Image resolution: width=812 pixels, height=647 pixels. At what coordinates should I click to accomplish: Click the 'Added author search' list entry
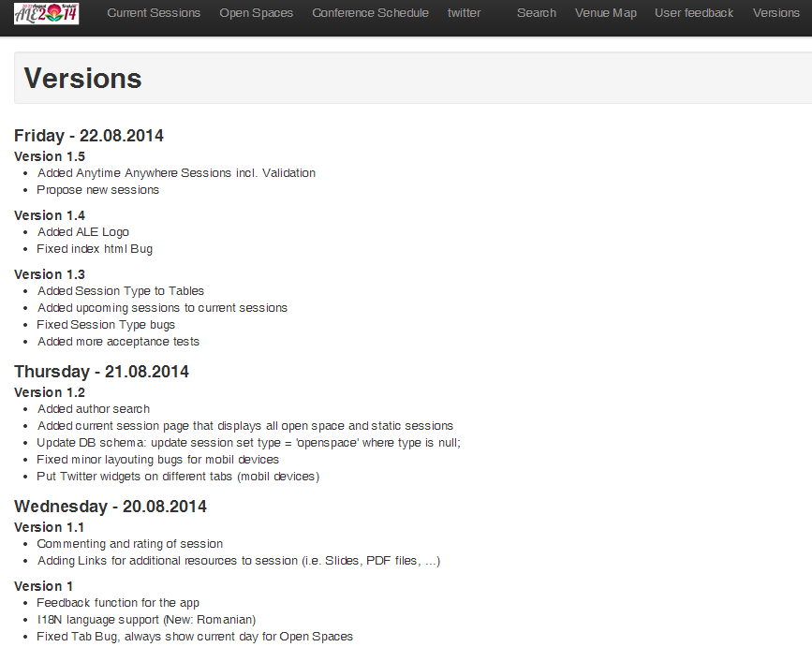(x=94, y=409)
